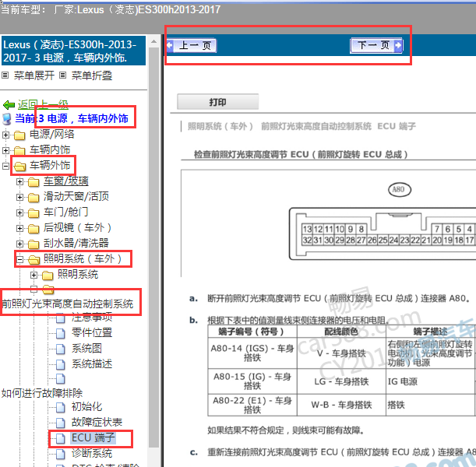This screenshot has height=467, width=476.
Task: Click the 菜单折叠 list icon
Action: click(x=62, y=75)
